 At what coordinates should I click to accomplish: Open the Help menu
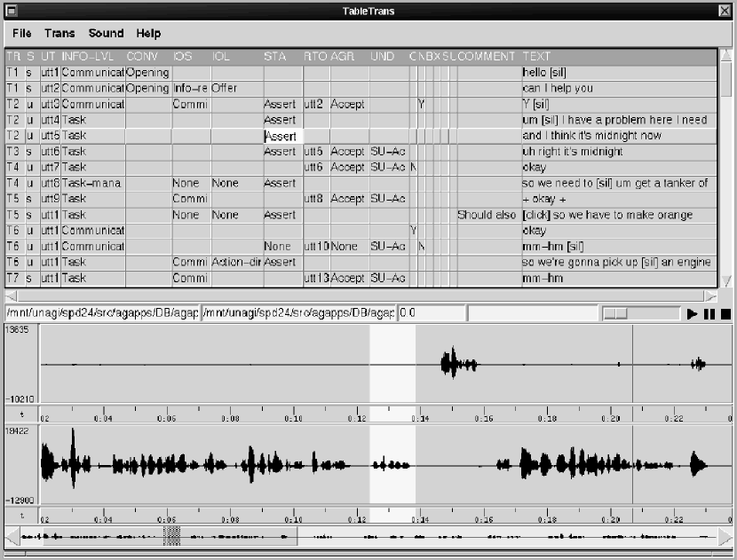point(148,34)
